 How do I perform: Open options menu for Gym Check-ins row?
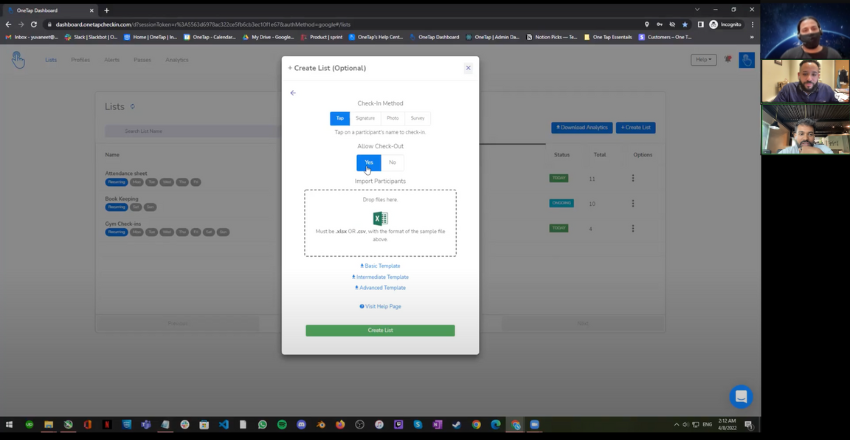632,229
